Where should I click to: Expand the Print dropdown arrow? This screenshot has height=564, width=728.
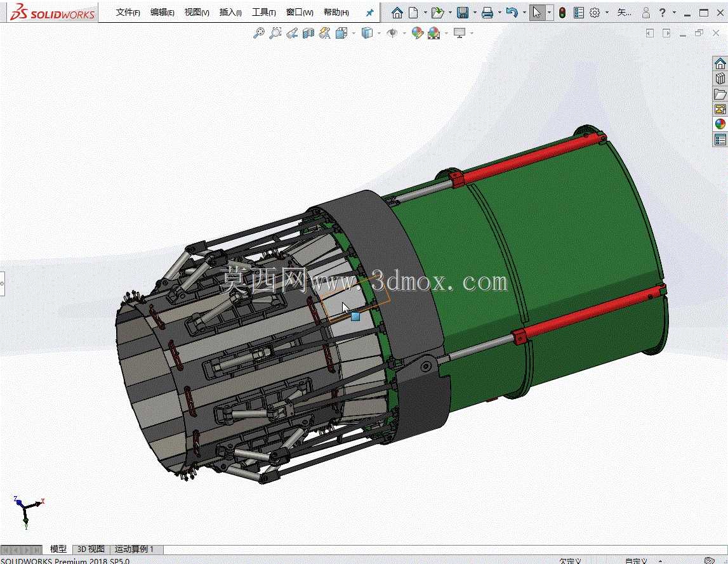click(500, 13)
